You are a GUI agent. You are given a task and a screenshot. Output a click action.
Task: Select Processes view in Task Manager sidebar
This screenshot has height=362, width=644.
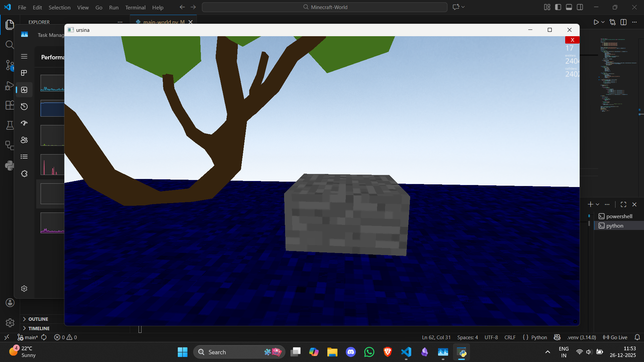coord(24,73)
